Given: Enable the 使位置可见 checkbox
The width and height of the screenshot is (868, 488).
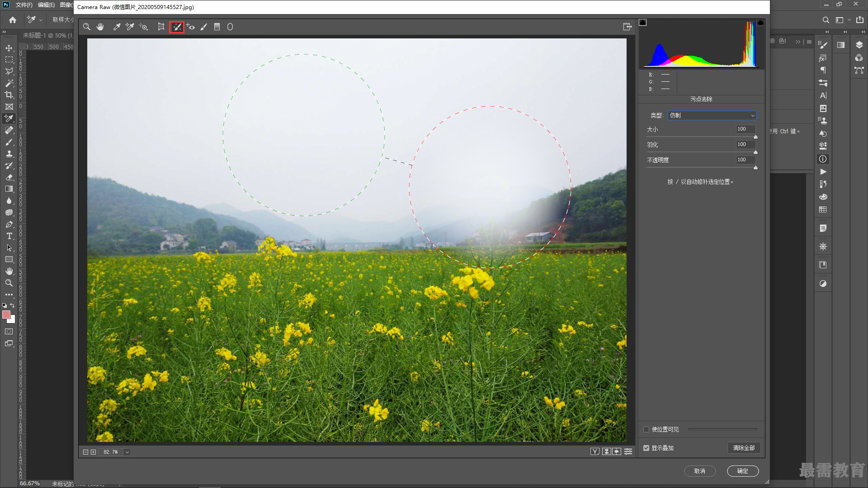Looking at the screenshot, I should (x=646, y=430).
